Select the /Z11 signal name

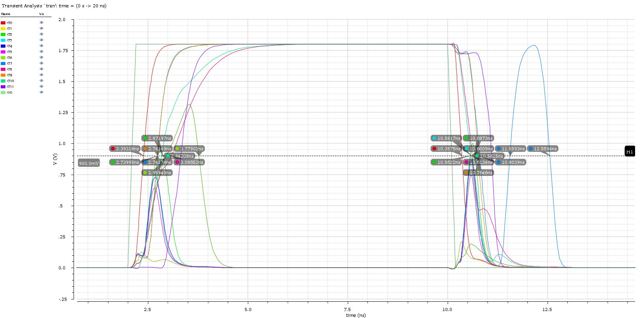tap(10, 87)
